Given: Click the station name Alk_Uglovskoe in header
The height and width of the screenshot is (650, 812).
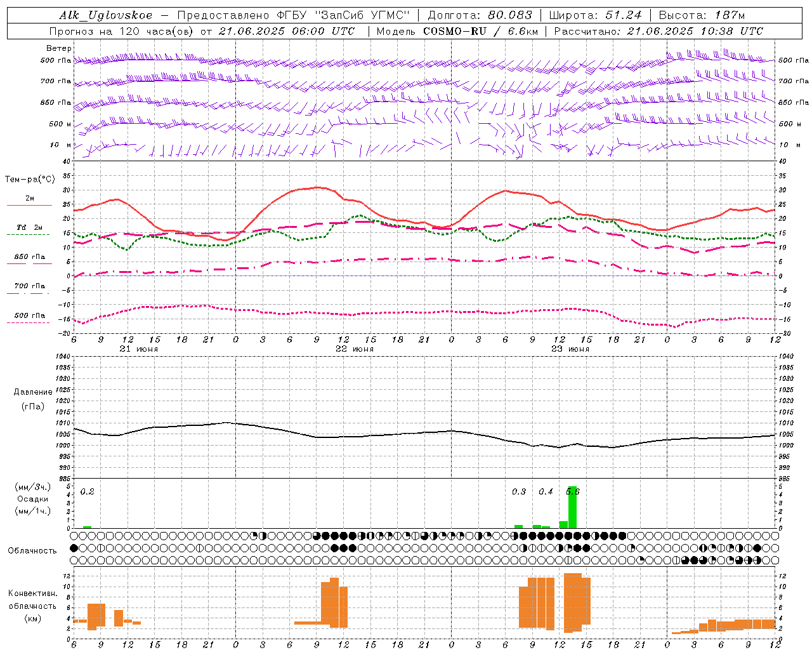Looking at the screenshot, I should tap(106, 15).
